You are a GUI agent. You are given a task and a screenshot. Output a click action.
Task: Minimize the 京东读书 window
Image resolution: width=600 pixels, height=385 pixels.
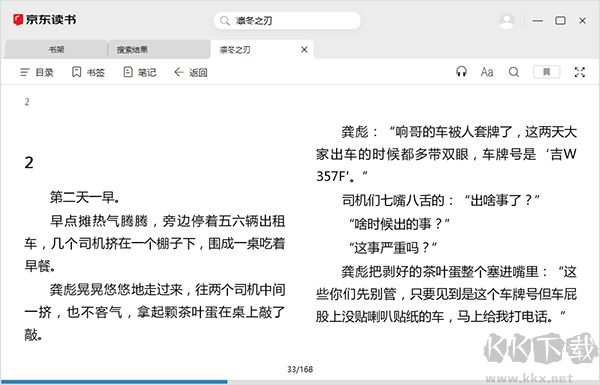pos(538,21)
